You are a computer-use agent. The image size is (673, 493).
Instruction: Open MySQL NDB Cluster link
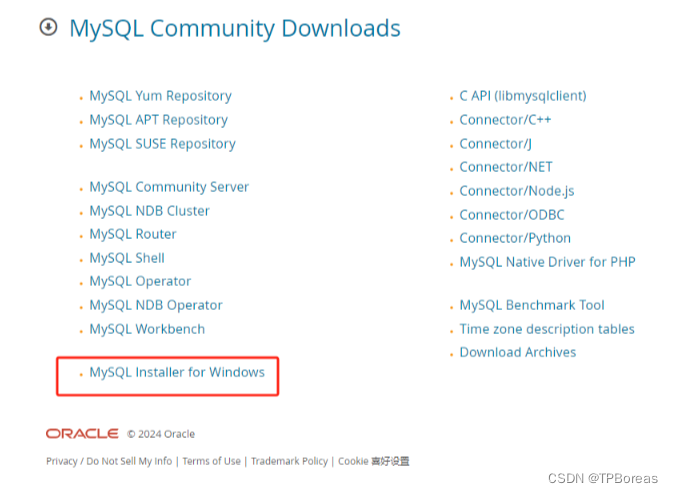pos(149,211)
